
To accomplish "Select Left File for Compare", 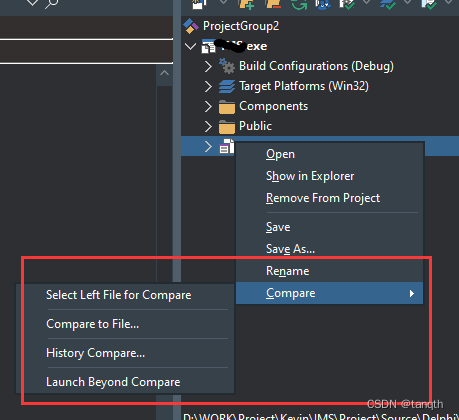I will 125,295.
